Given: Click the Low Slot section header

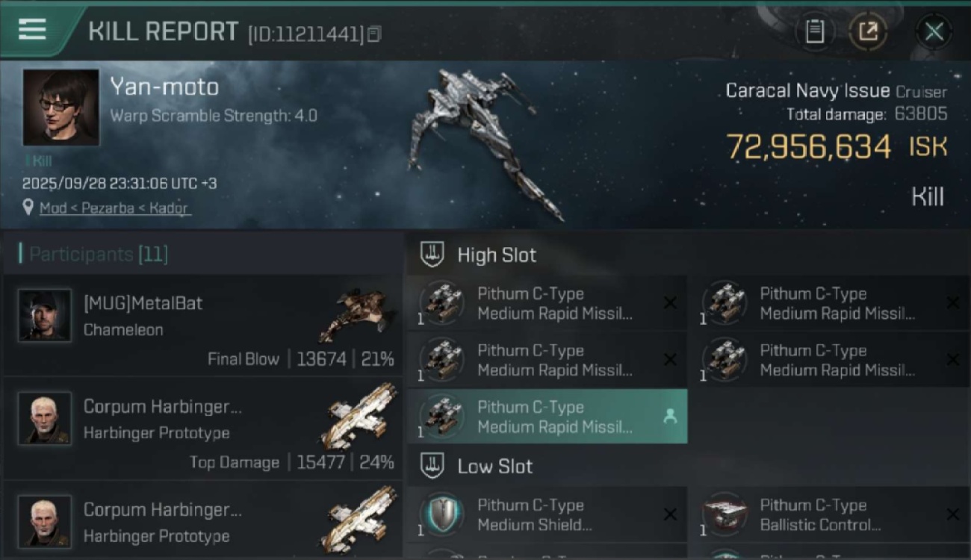Looking at the screenshot, I should coord(494,467).
